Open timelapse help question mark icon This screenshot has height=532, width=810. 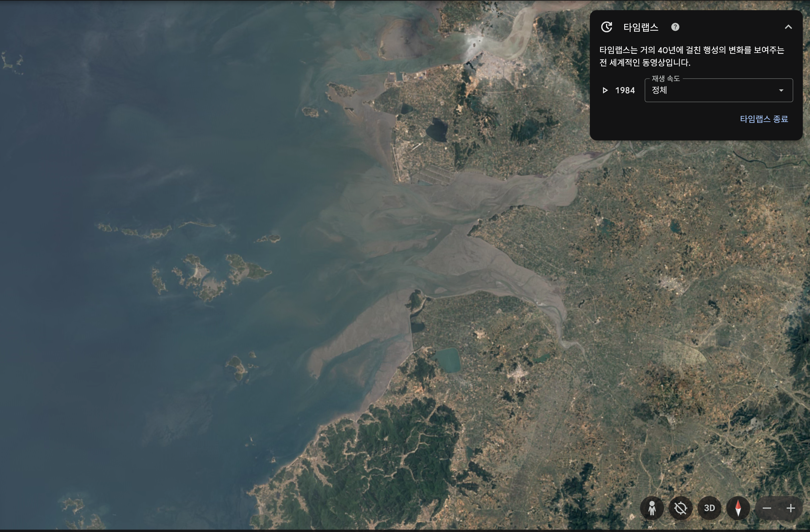(x=675, y=27)
